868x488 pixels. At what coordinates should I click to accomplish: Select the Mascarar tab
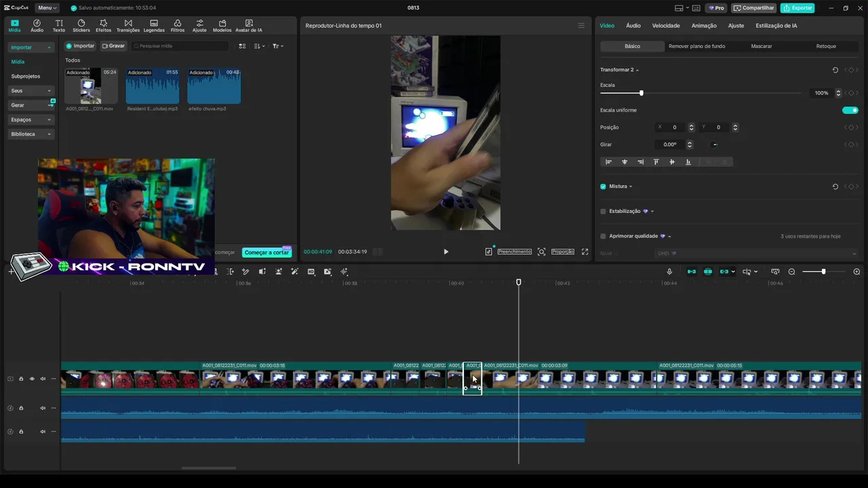(x=762, y=46)
